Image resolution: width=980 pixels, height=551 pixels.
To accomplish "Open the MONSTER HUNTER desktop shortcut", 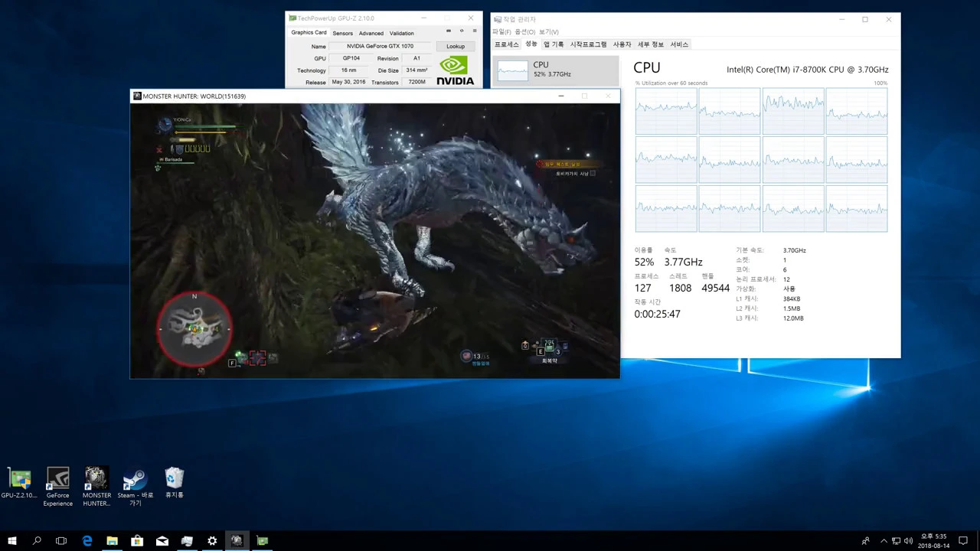I will pyautogui.click(x=96, y=487).
